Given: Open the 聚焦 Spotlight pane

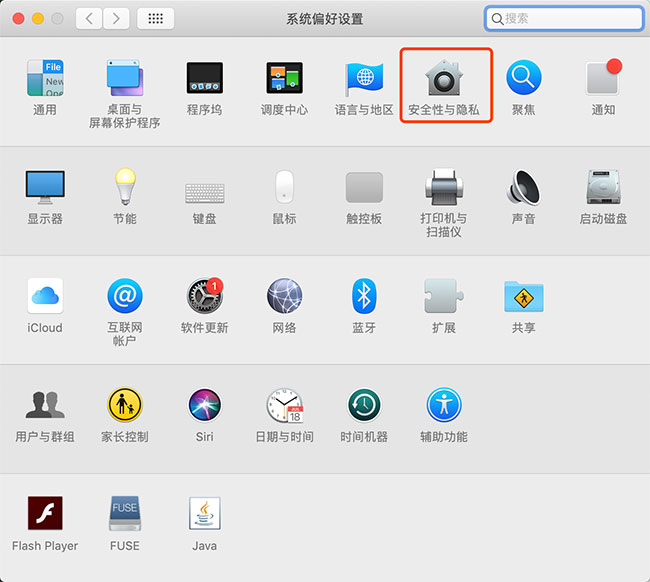Looking at the screenshot, I should tap(523, 80).
